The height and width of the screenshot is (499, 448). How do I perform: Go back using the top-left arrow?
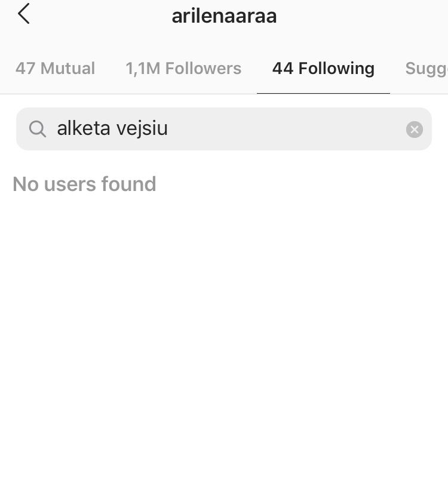coord(23,14)
